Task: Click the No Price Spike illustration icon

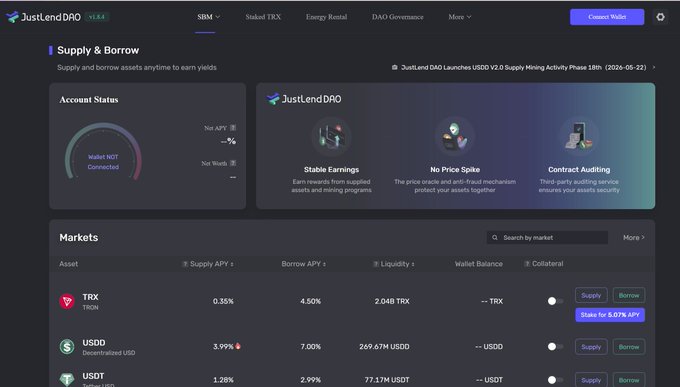Action: (x=454, y=137)
